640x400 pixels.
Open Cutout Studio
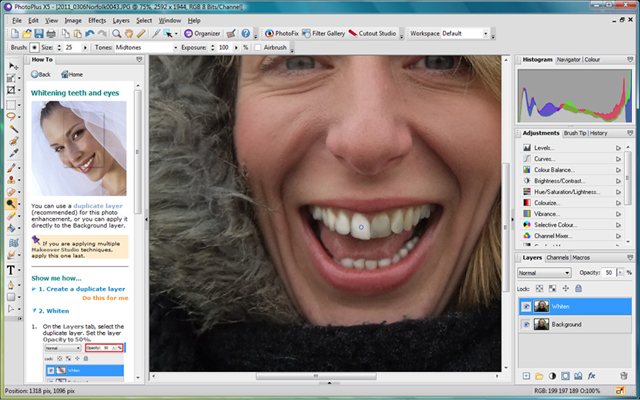372,33
